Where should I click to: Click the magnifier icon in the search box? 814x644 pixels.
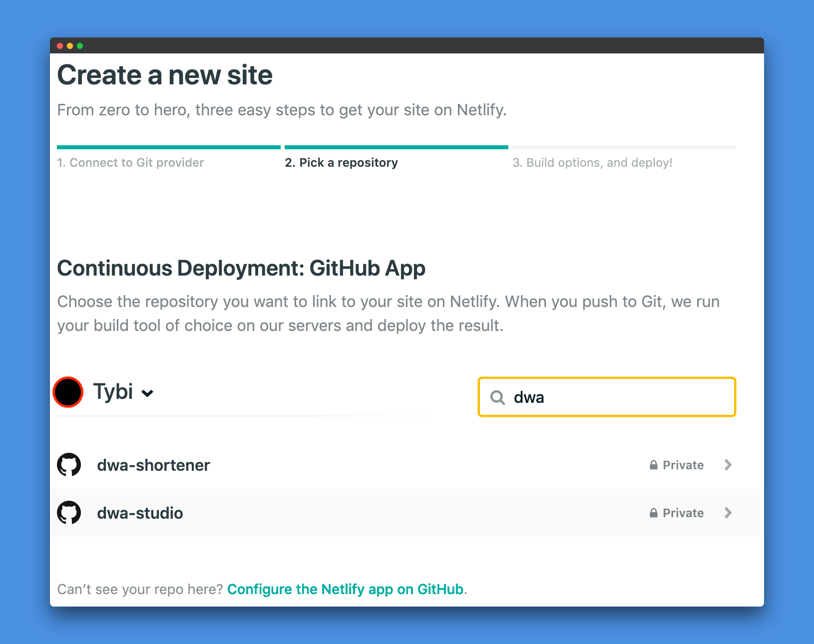pyautogui.click(x=497, y=397)
